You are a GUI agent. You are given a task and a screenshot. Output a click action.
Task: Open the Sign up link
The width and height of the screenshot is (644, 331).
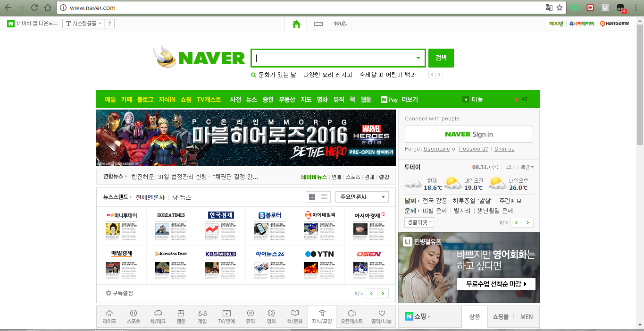point(504,149)
